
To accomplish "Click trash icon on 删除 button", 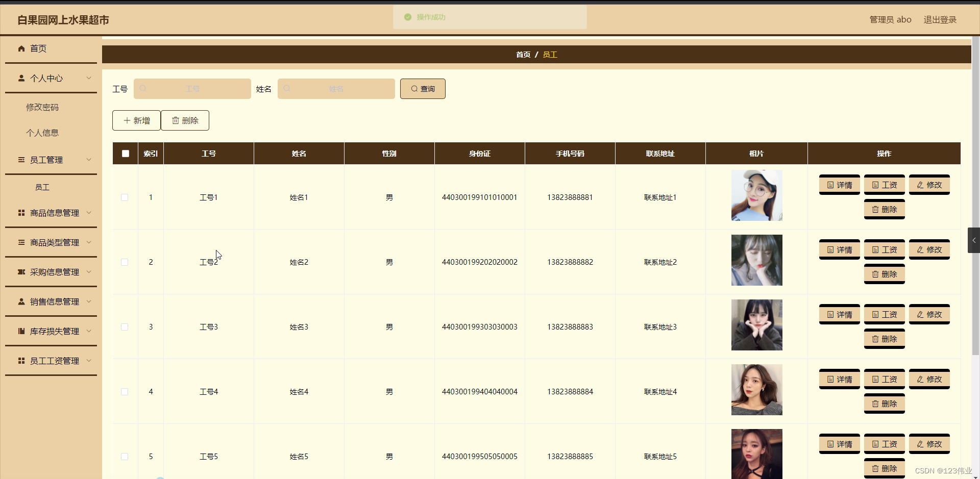I will click(176, 120).
